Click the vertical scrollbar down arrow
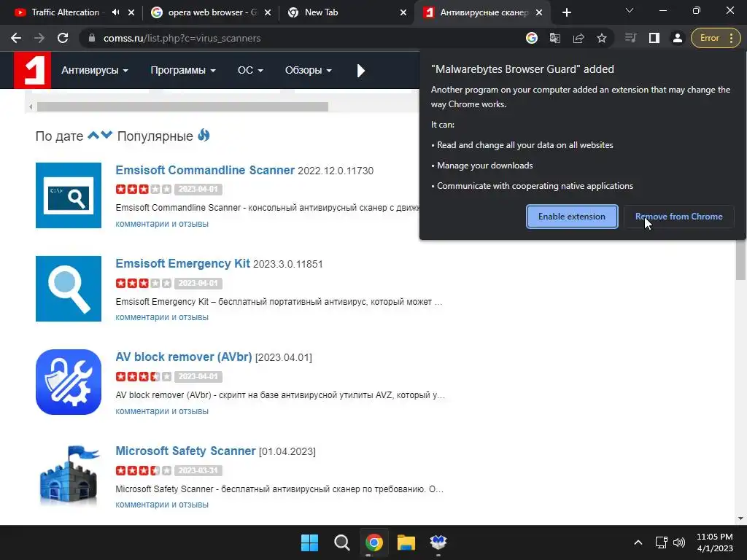This screenshot has width=747, height=560. (x=740, y=518)
